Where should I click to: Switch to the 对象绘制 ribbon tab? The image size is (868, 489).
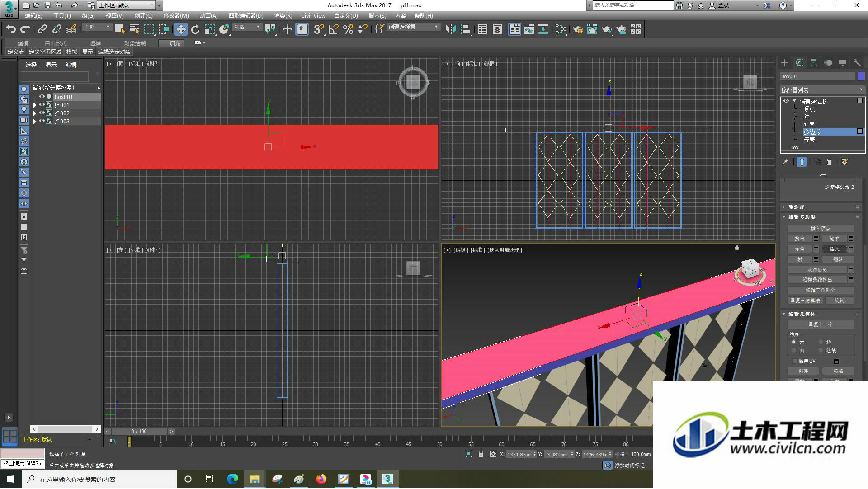point(135,43)
